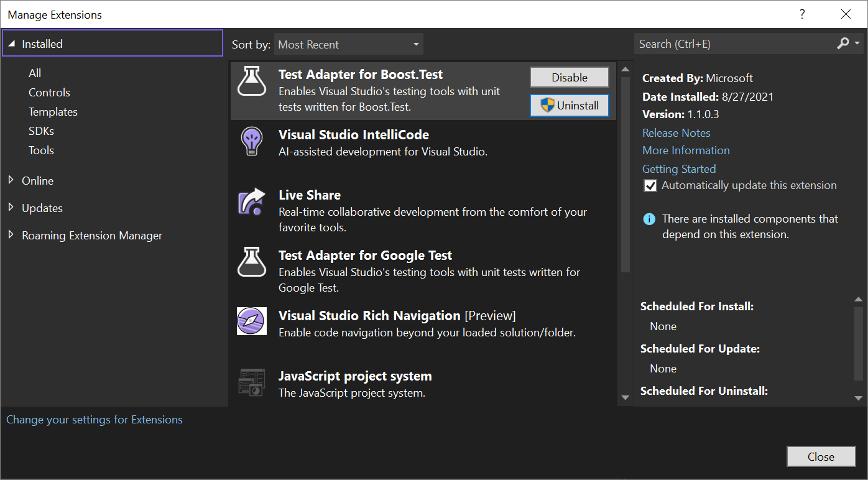Screen dimensions: 868x480
Task: Uninstall the Boost.Test adapter
Action: click(x=569, y=105)
